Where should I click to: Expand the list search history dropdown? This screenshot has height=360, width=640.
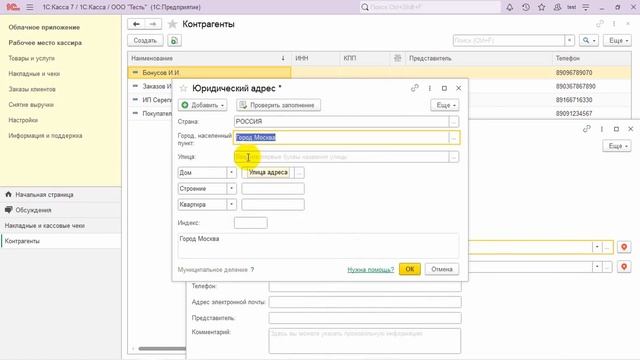click(569, 40)
